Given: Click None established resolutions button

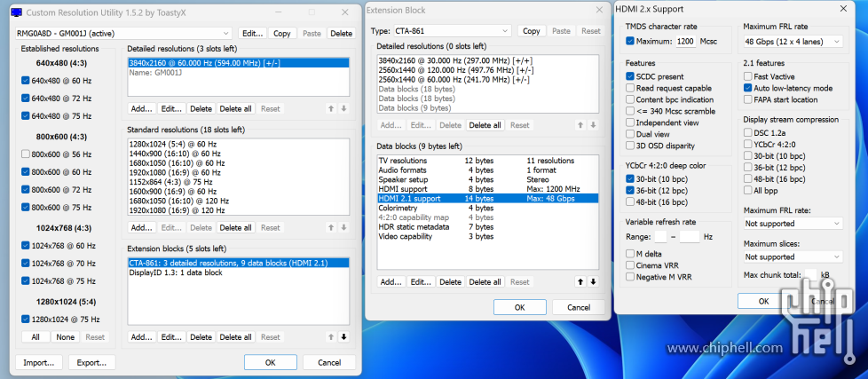Looking at the screenshot, I should coord(66,337).
